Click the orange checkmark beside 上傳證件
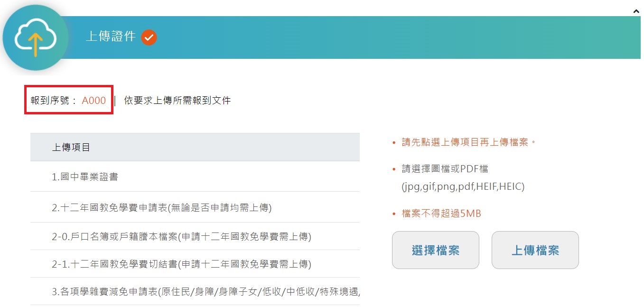 tap(149, 37)
